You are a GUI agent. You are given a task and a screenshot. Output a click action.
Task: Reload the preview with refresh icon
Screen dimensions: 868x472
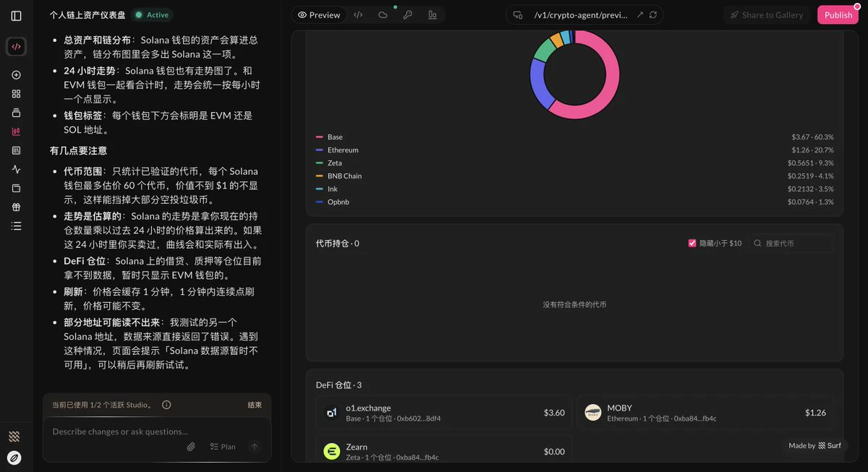point(653,14)
